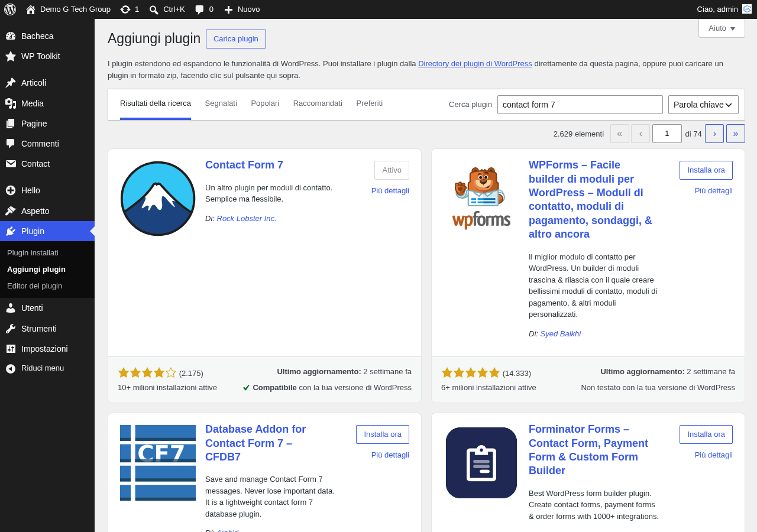Open Bacheca dashboard icon in sidebar

pos(11,36)
